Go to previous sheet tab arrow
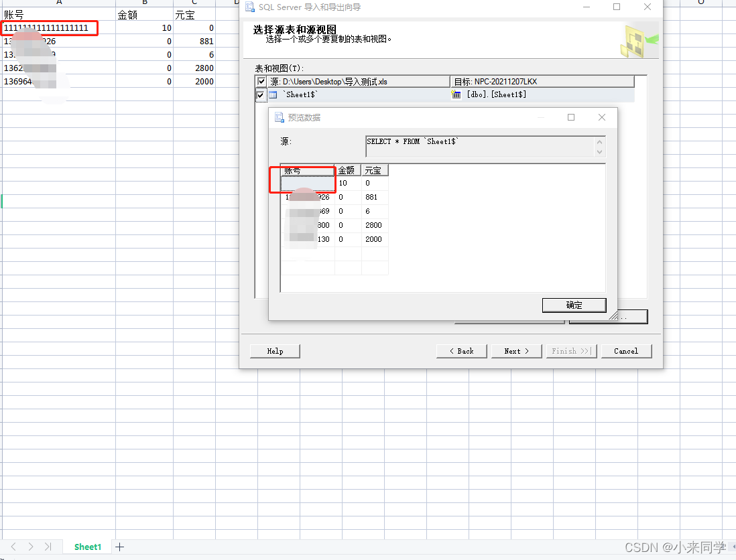736x560 pixels. point(13,547)
